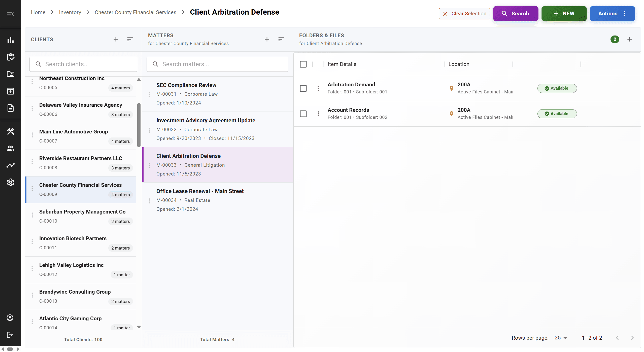Click the trends analytics icon in the sidebar
This screenshot has height=352, width=644.
10,165
